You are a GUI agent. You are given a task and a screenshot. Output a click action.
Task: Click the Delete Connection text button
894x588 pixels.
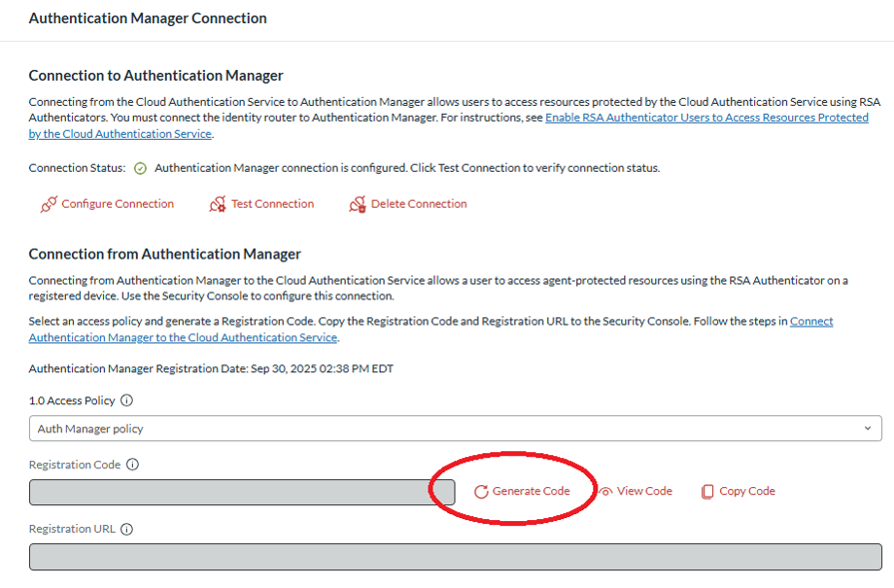(420, 204)
